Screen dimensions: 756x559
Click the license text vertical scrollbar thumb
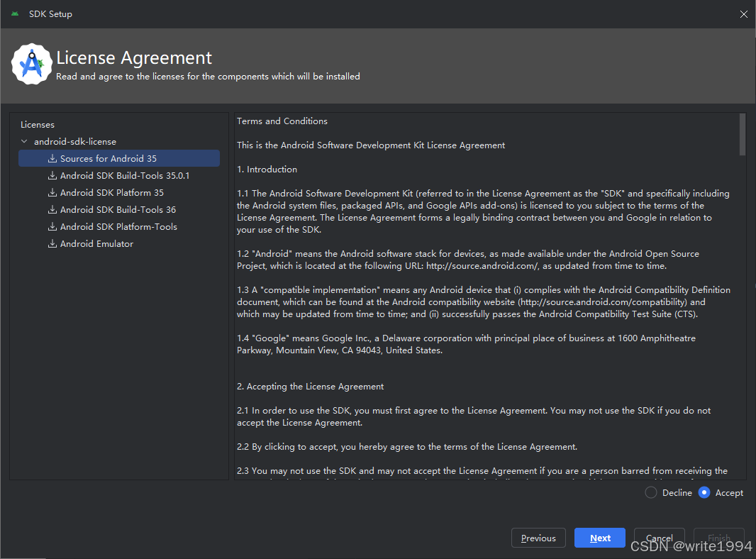(x=743, y=135)
